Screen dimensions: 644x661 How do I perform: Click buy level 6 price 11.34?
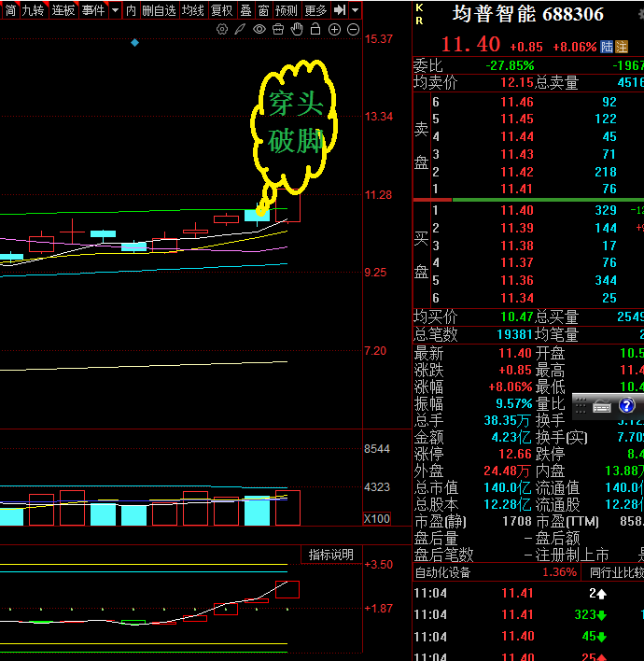pos(517,298)
